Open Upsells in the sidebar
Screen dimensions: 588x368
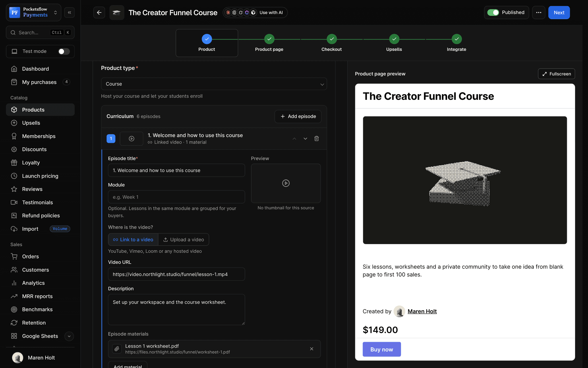tap(40, 123)
